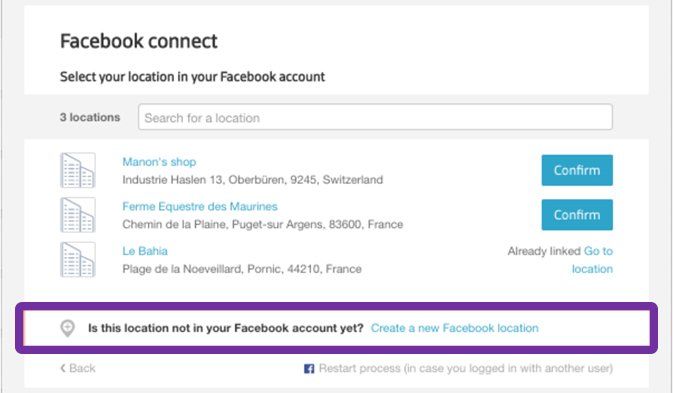The width and height of the screenshot is (673, 393).
Task: Click the Pornic, 44210 address line
Action: [x=242, y=269]
